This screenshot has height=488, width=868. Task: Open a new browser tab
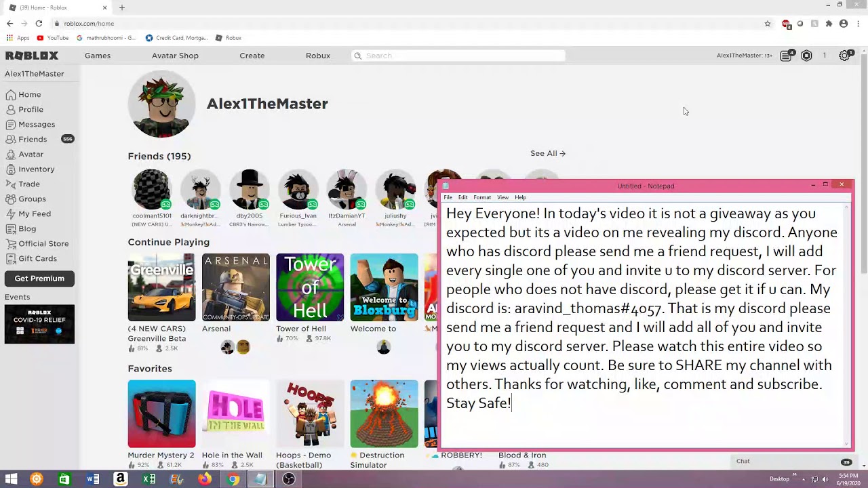(122, 7)
